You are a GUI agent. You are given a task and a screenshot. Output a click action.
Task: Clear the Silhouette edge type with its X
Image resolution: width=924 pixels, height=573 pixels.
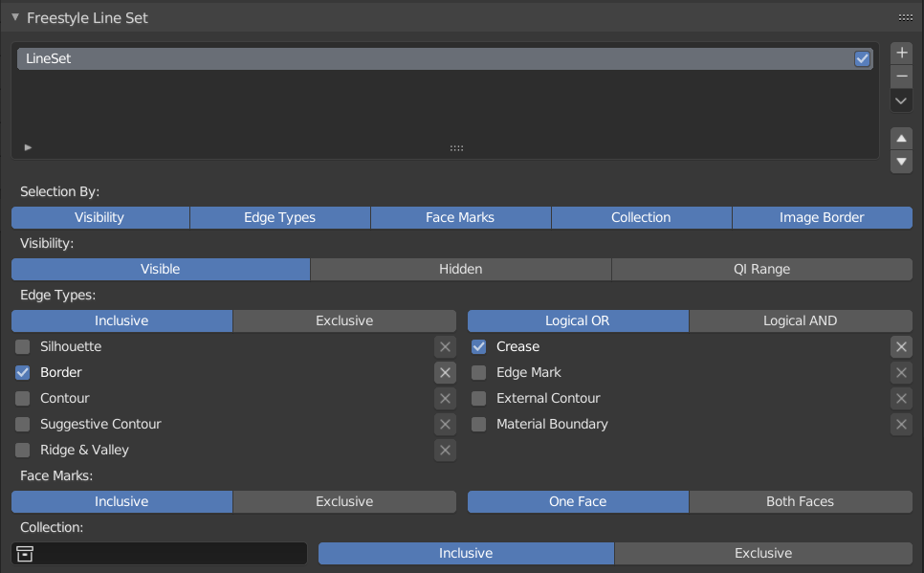(445, 346)
